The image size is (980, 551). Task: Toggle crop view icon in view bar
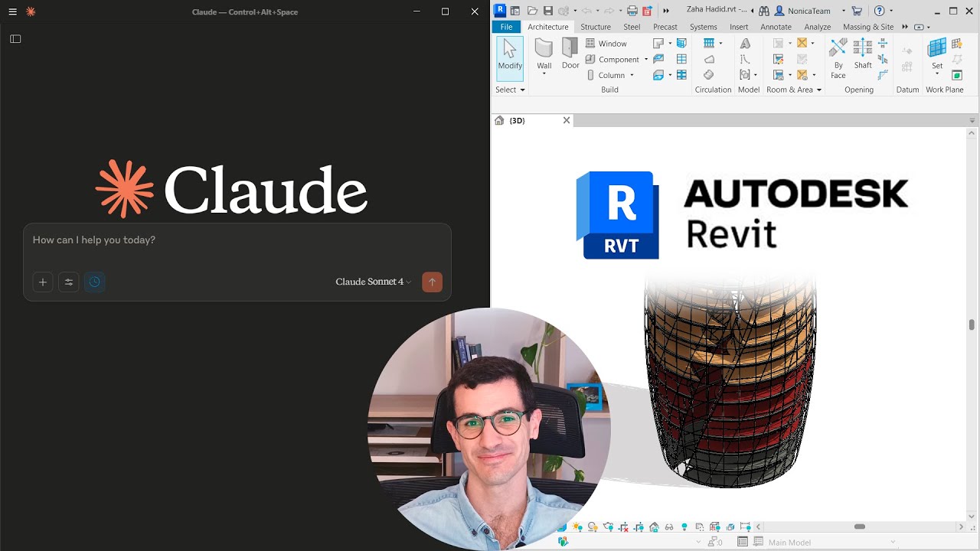pos(623,527)
